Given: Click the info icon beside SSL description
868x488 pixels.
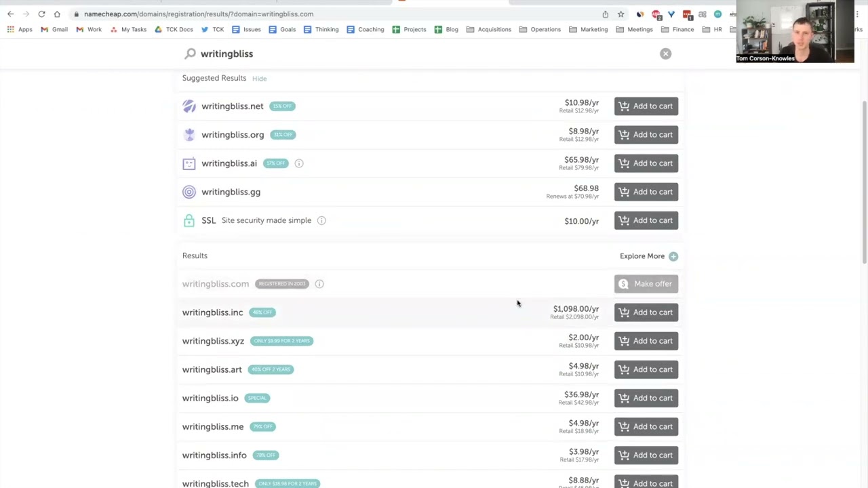Looking at the screenshot, I should point(321,220).
